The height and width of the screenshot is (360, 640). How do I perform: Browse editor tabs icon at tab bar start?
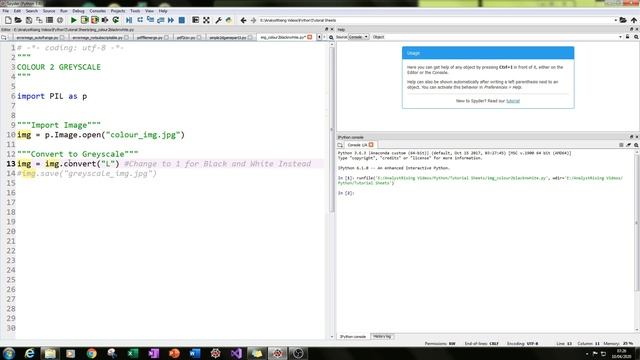tap(4, 37)
